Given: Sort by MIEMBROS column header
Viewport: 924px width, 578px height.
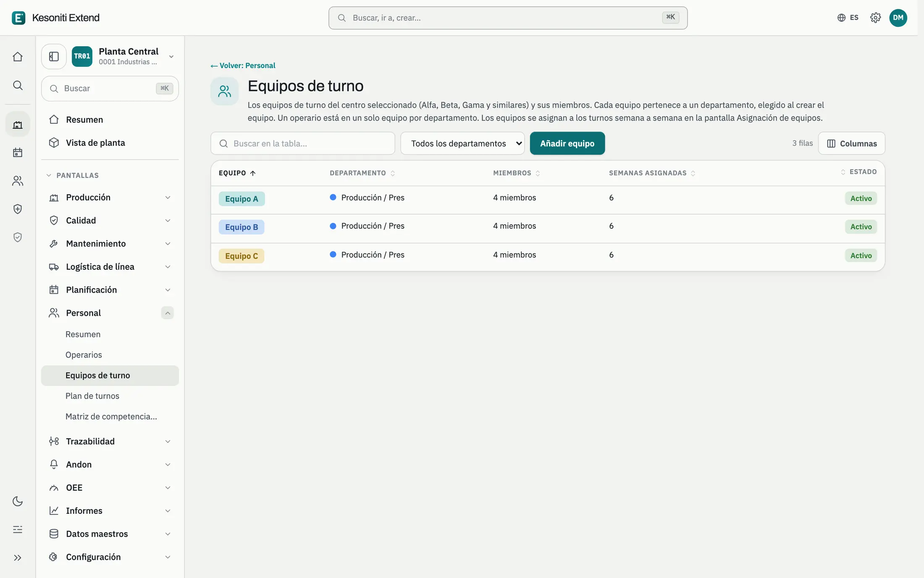Looking at the screenshot, I should [516, 173].
